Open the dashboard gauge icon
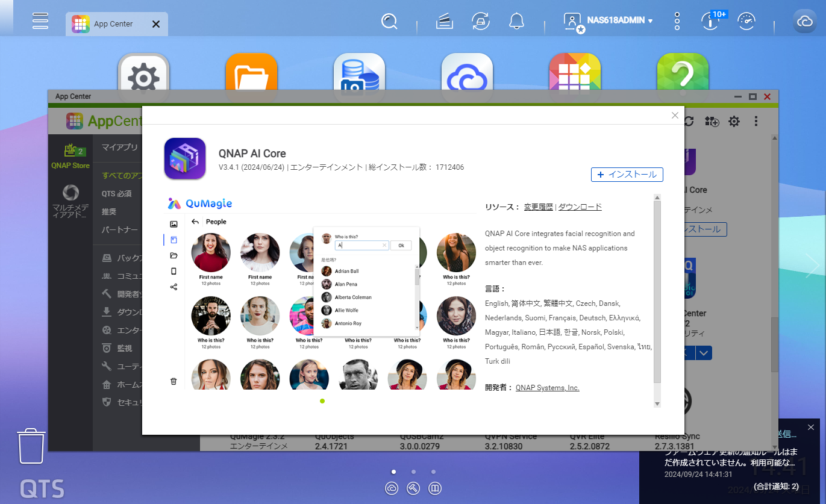 [x=746, y=22]
